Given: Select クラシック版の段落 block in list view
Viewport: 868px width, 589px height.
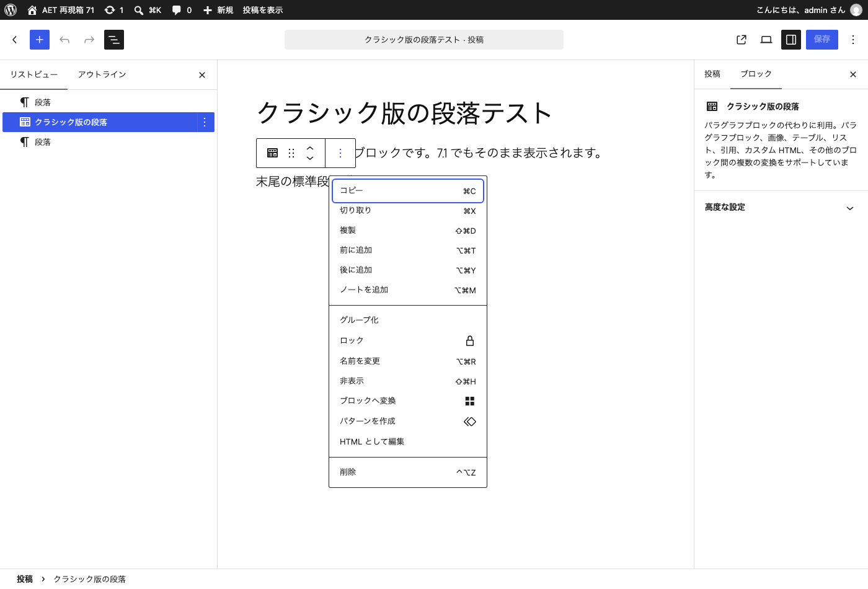Looking at the screenshot, I should pos(99,122).
